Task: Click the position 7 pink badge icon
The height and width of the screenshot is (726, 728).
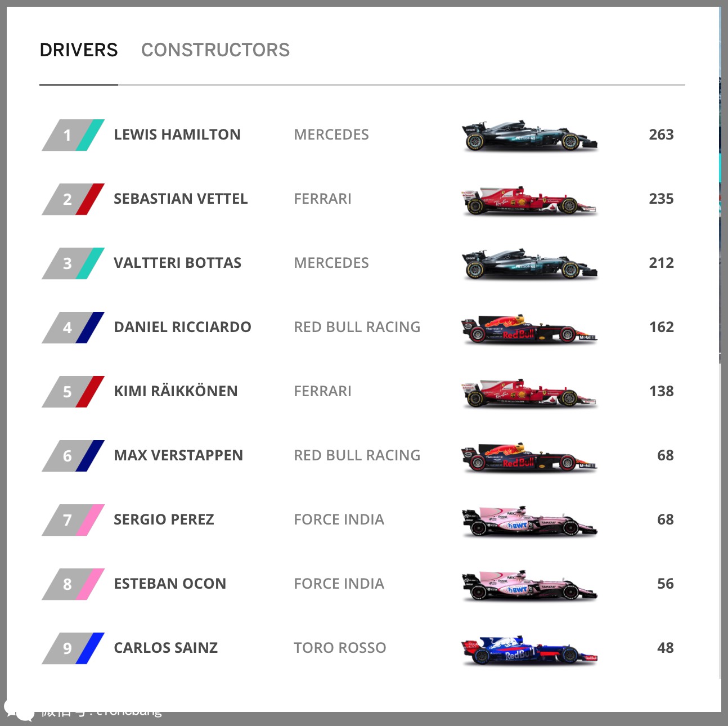Action: (x=73, y=520)
